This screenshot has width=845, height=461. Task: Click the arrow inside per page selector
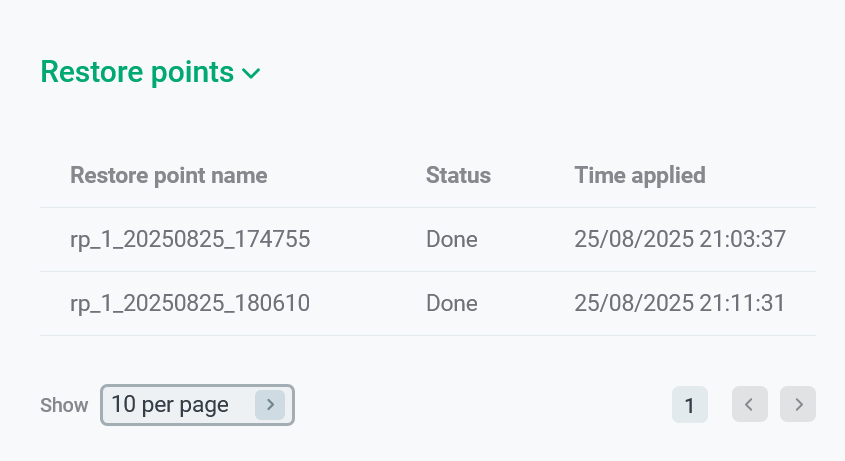click(270, 405)
